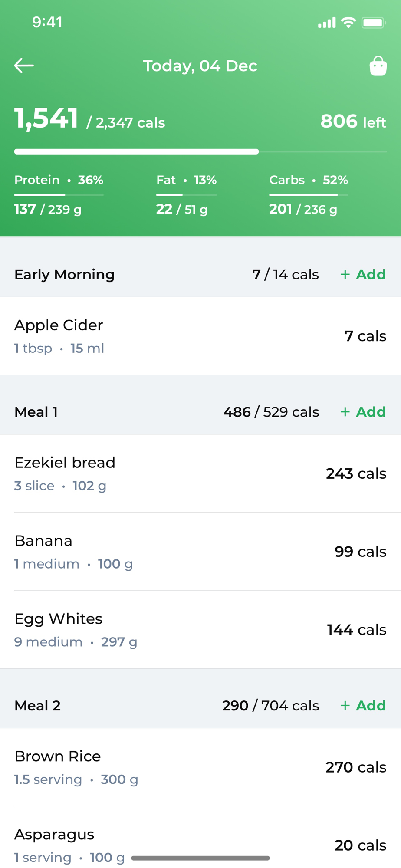Image resolution: width=401 pixels, height=868 pixels.
Task: Tap the cellular signal icon
Action: coord(327,23)
